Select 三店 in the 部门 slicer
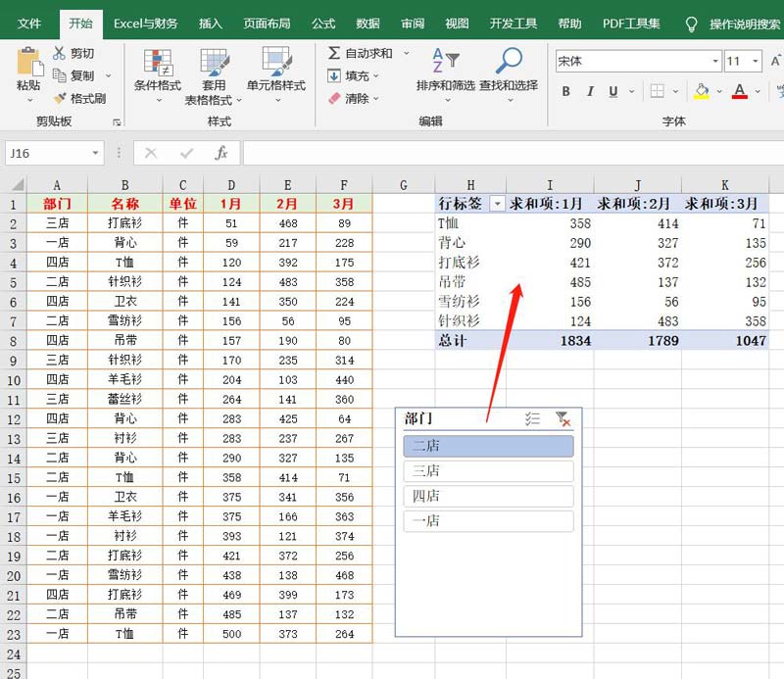The width and height of the screenshot is (784, 679). [488, 471]
